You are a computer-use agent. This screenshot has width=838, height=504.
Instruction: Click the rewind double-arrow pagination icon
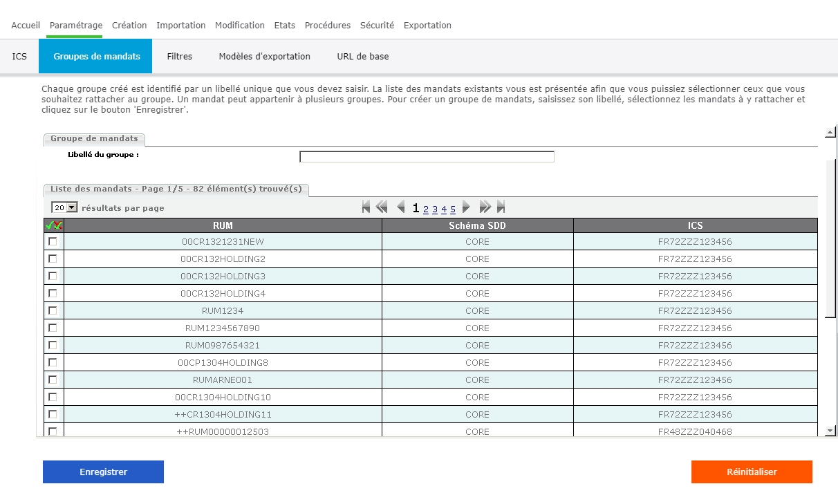(382, 207)
